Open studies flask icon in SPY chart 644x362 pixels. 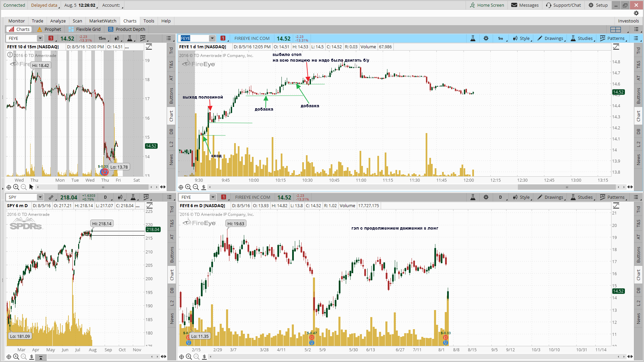pos(133,197)
